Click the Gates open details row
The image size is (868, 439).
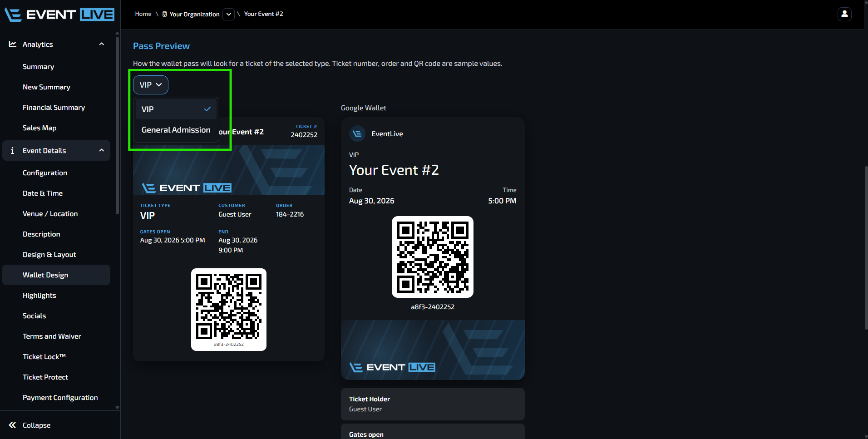433,432
